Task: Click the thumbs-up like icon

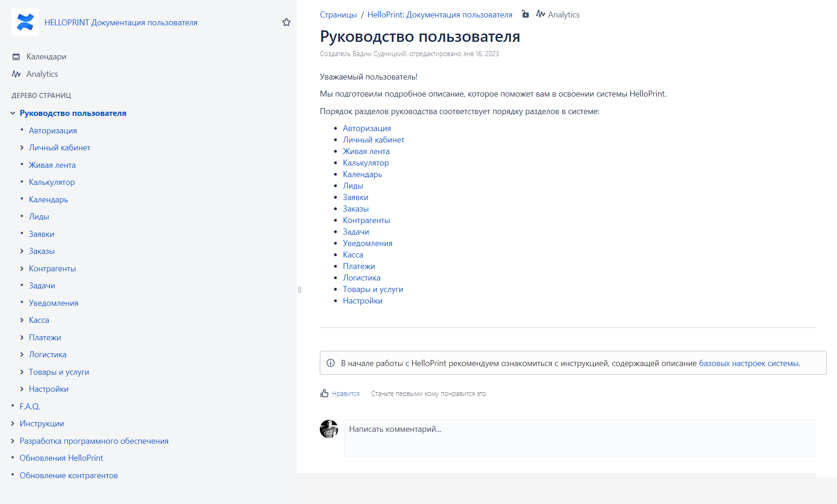Action: (324, 393)
